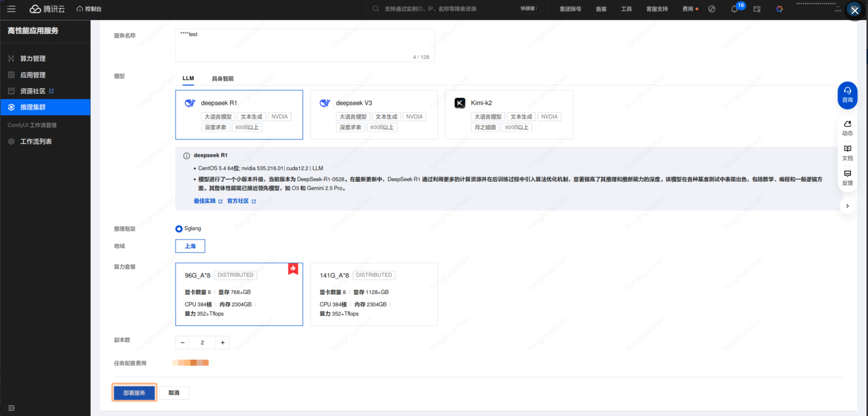Click the 服务名称 text field
The image size is (868, 416).
click(305, 44)
